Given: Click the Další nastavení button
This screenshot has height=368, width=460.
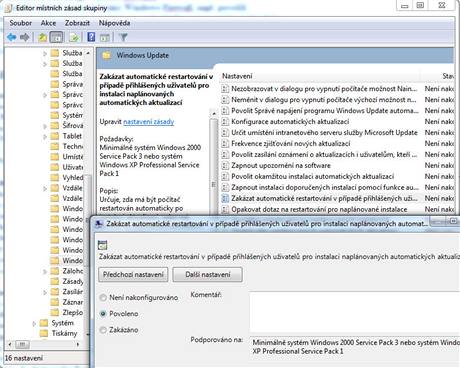Looking at the screenshot, I should tap(208, 275).
